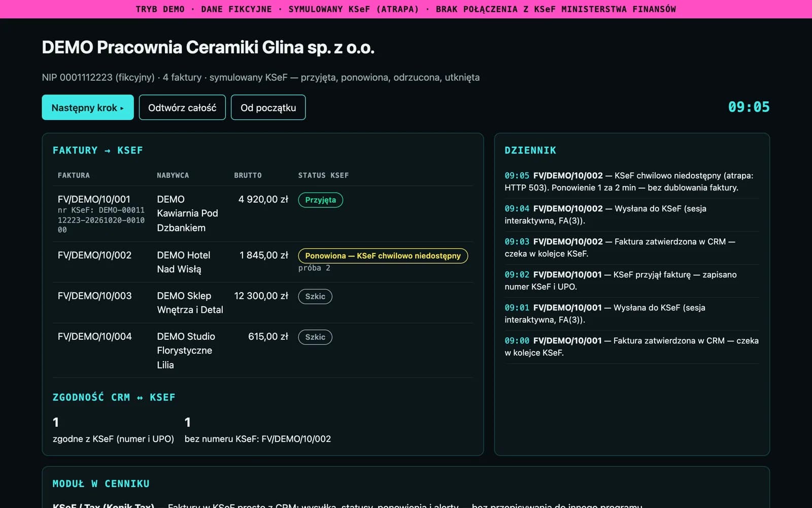Click the próba 2 retry label
812x508 pixels.
[314, 268]
